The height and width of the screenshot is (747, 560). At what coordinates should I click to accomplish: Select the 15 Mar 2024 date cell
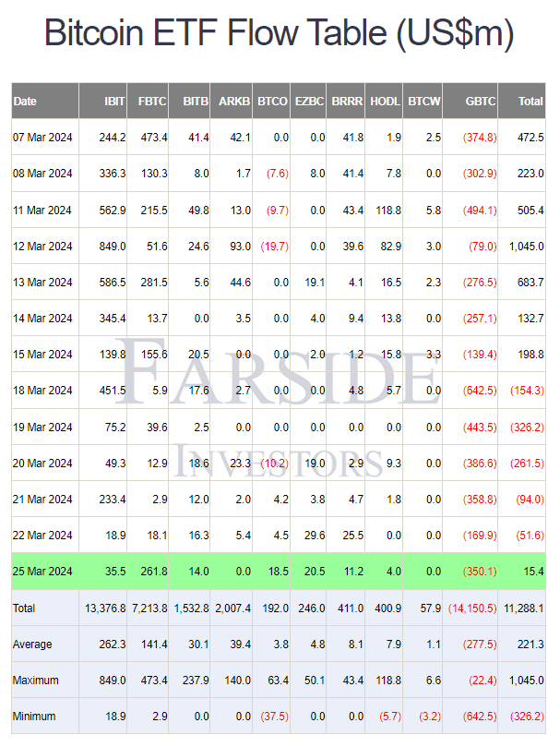coord(45,355)
